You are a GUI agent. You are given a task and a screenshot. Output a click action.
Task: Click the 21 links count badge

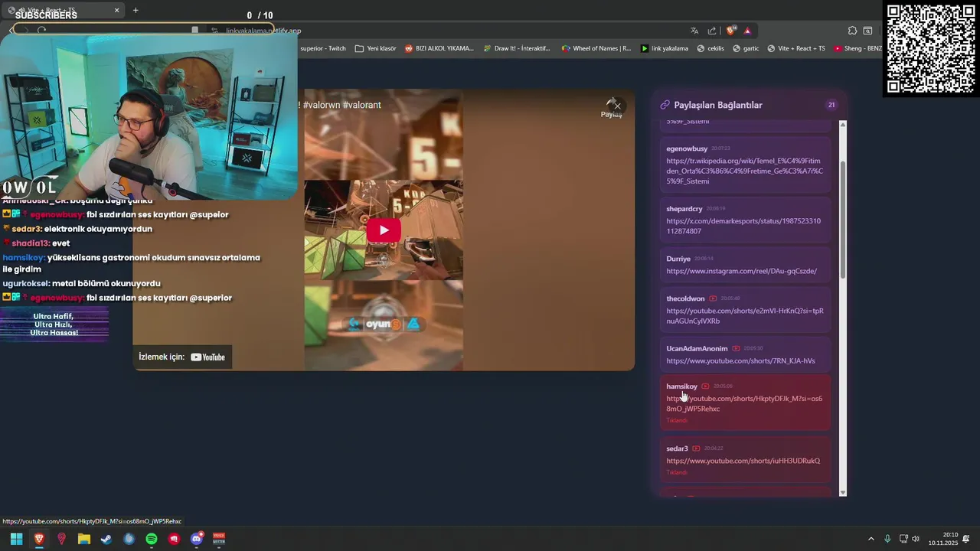click(831, 105)
